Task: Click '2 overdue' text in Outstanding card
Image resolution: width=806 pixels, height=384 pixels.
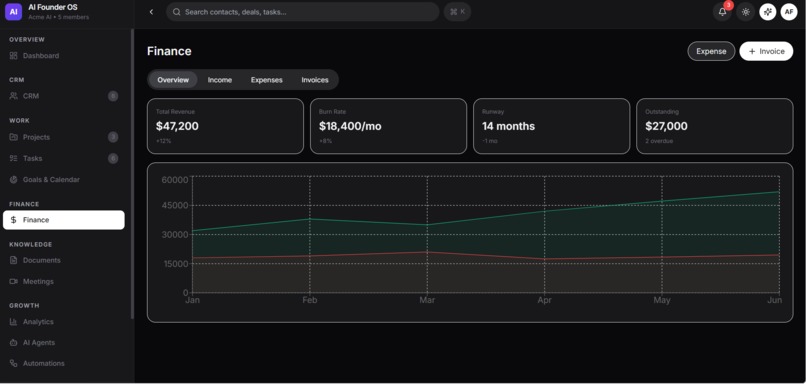Action: click(659, 141)
